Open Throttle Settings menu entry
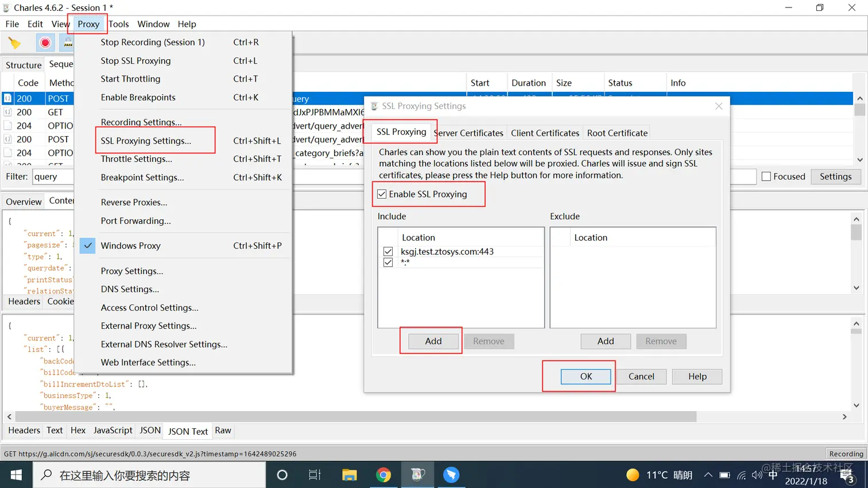This screenshot has width=868, height=488. tap(184, 159)
